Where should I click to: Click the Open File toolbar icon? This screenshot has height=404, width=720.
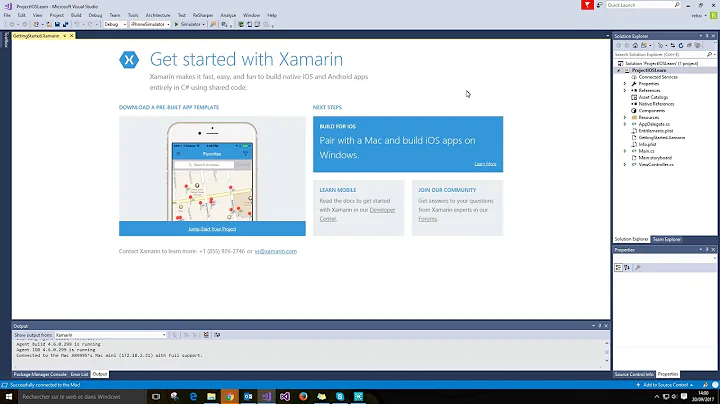[49, 24]
